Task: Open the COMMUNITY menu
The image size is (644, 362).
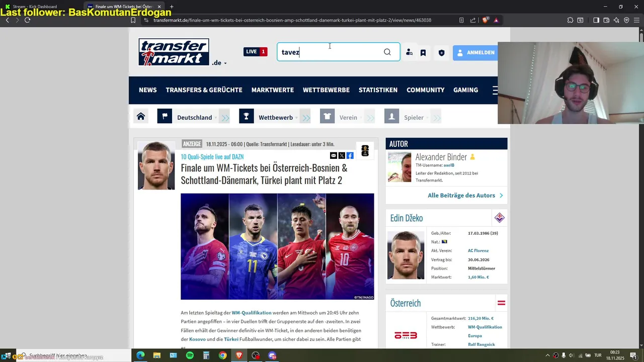Action: tap(426, 90)
